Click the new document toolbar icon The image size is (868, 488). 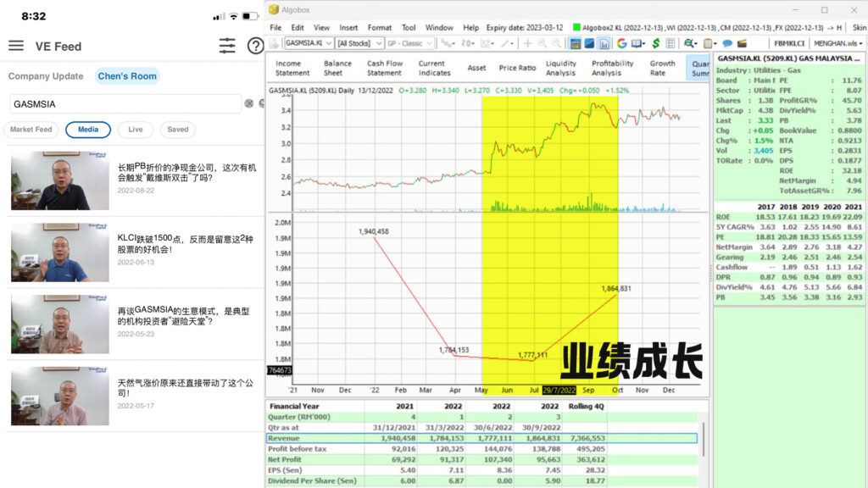[274, 43]
